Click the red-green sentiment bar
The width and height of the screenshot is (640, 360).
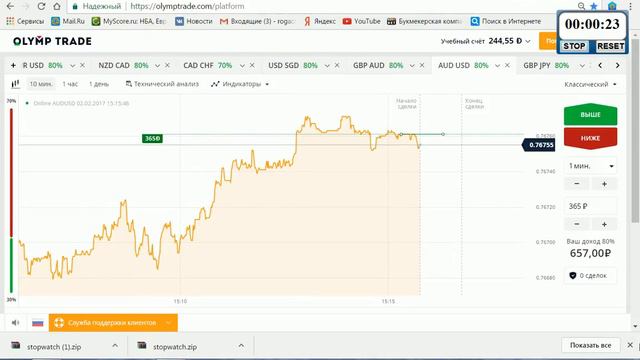11,200
